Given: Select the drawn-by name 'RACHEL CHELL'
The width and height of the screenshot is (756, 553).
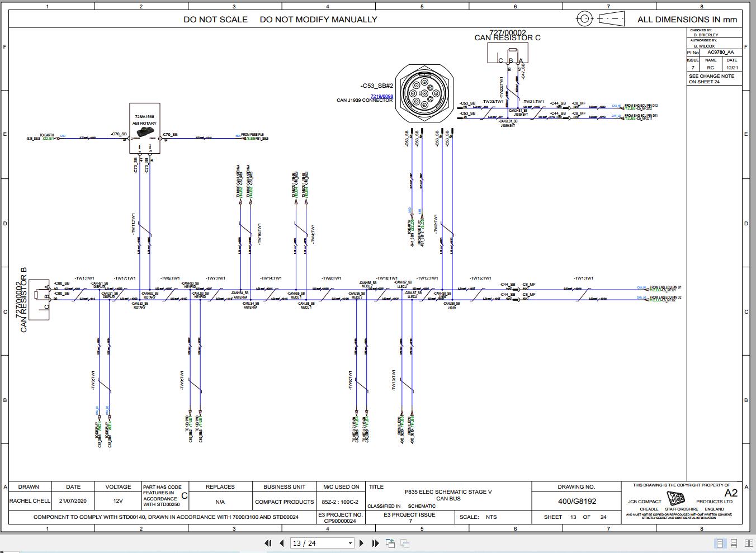Looking at the screenshot, I should pyautogui.click(x=30, y=501).
